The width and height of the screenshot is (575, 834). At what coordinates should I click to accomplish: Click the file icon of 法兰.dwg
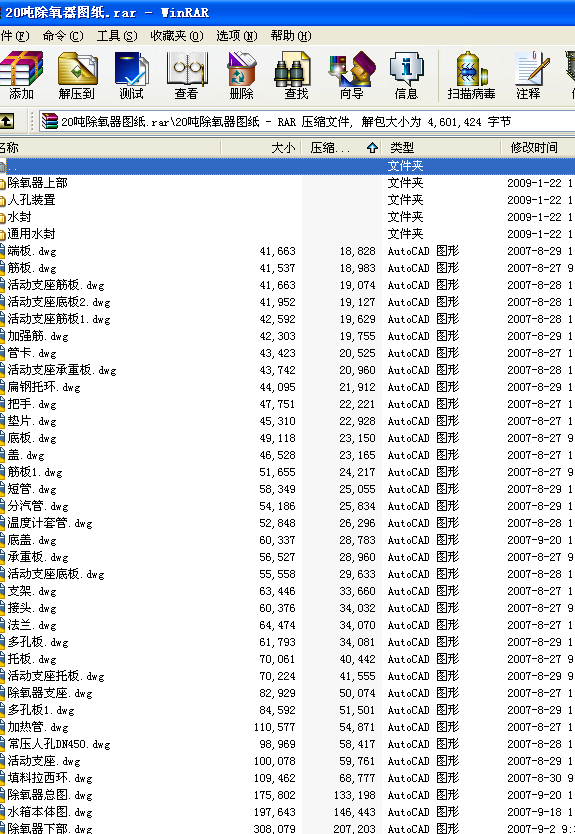(x=3, y=625)
